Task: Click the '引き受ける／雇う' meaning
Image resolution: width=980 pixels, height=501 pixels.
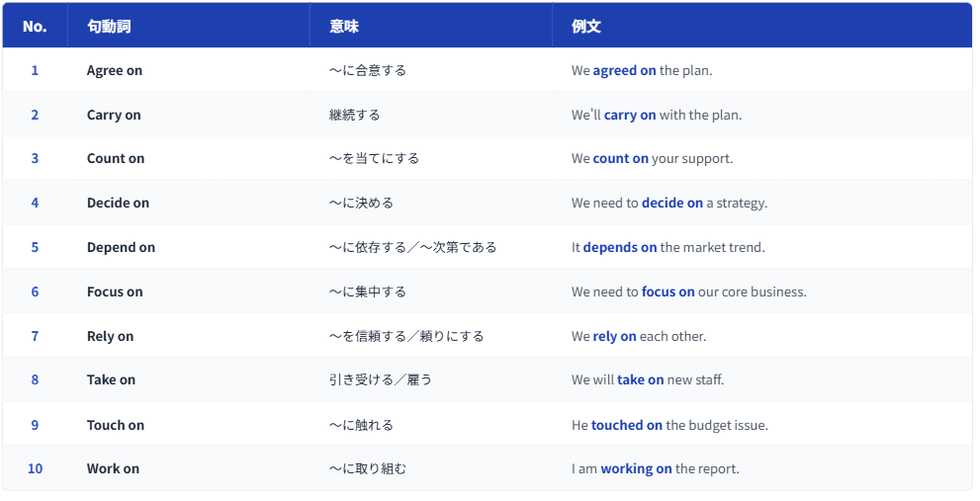Action: click(x=380, y=380)
